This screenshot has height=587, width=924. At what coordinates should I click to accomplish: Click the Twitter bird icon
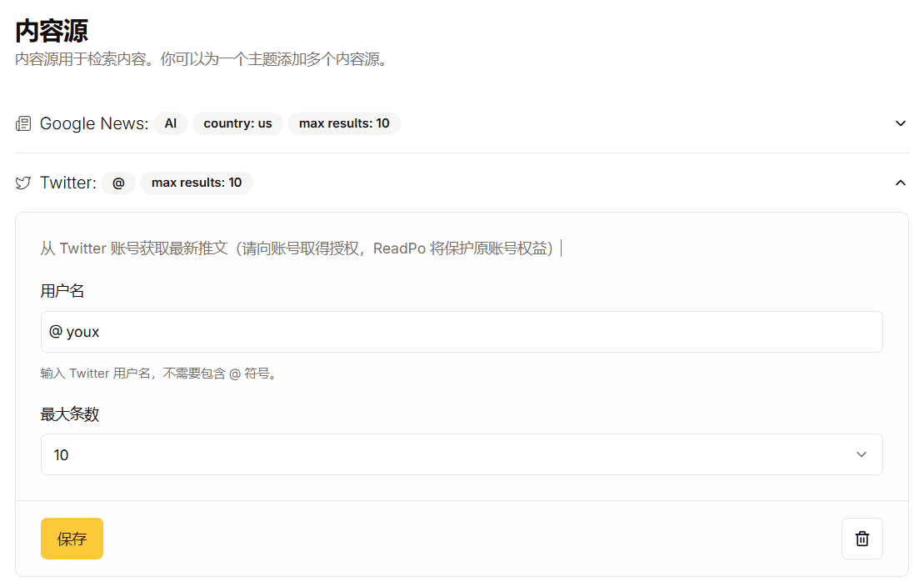tap(23, 183)
